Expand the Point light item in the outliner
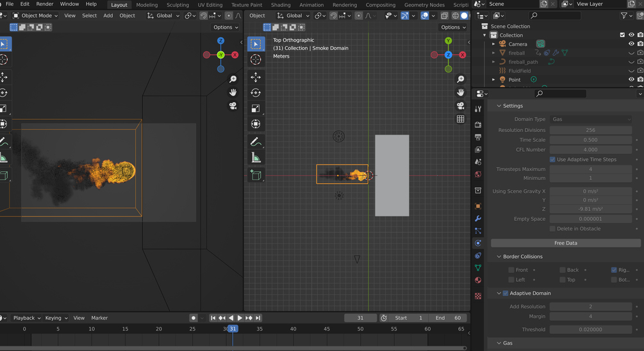This screenshot has width=644, height=351. click(493, 80)
